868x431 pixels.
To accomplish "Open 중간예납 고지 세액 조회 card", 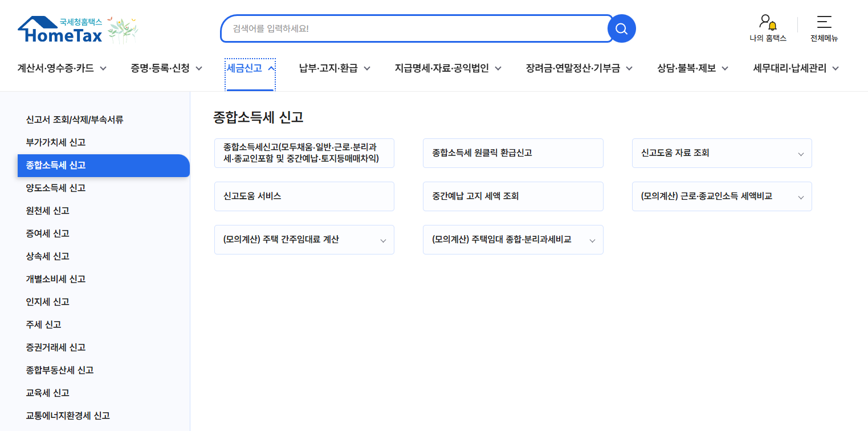I will [x=512, y=196].
